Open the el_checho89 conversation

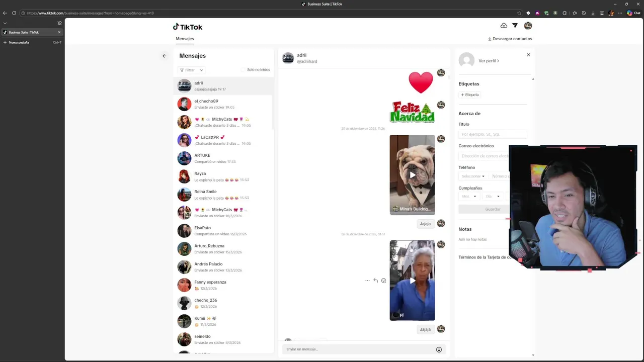224,104
